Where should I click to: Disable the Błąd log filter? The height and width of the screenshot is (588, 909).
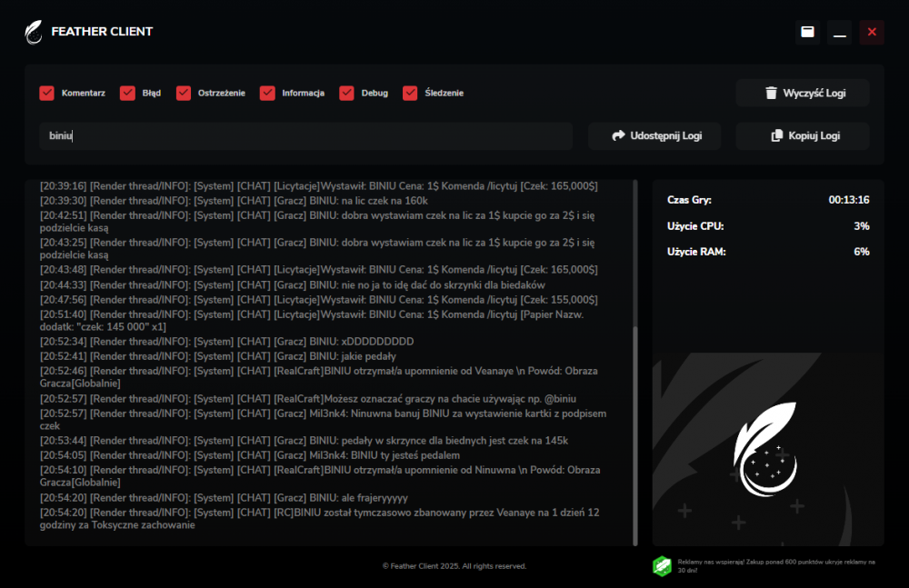coord(128,93)
